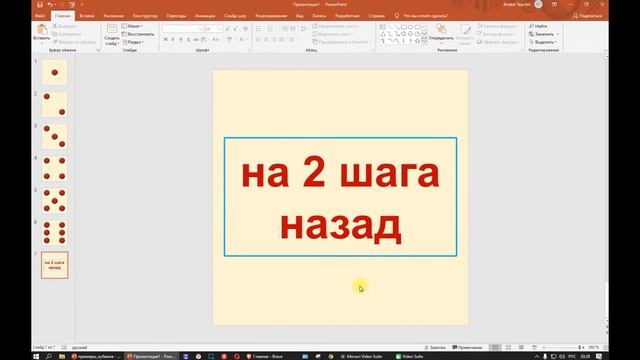Toggle Примечания (Comments) pane in status bar
Screen dimensions: 640x360
click(467, 347)
